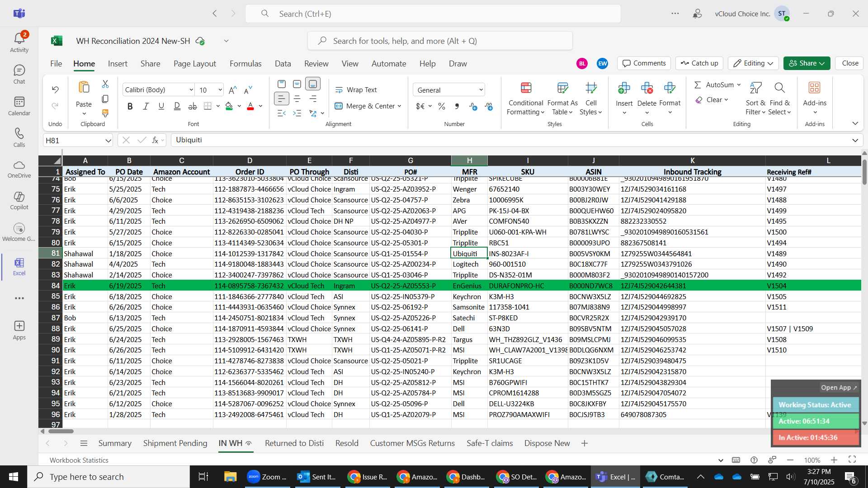Viewport: 868px width, 488px height.
Task: Expand the formula bar
Action: (x=855, y=140)
